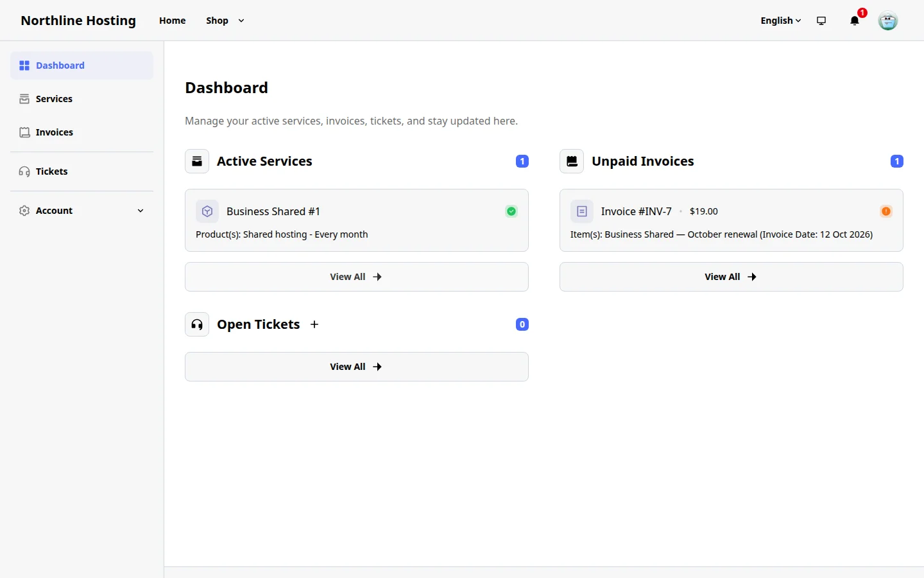
Task: Click the orange unpaid warning icon
Action: (886, 211)
